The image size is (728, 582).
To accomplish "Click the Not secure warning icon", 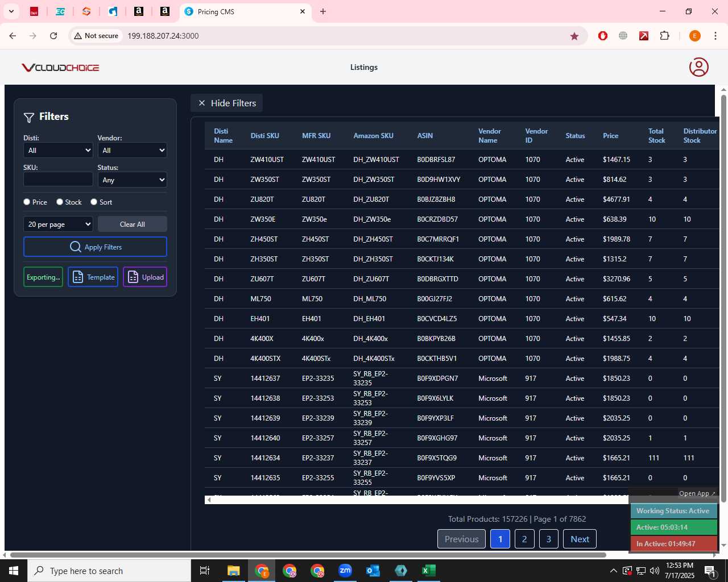I will tap(78, 36).
